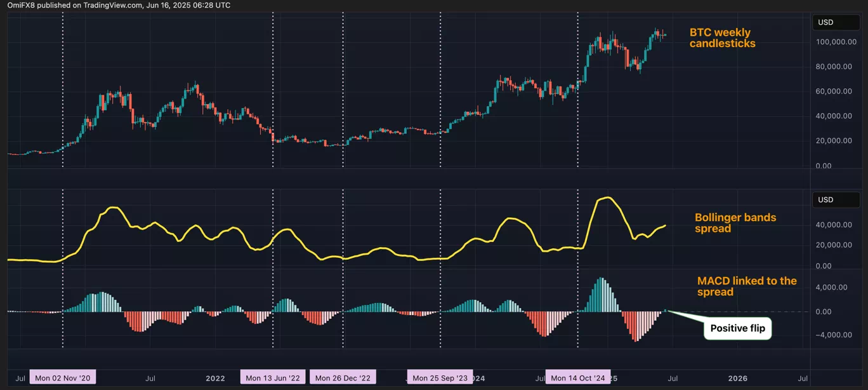Click the 60,000.00 price axis label

tap(834, 91)
